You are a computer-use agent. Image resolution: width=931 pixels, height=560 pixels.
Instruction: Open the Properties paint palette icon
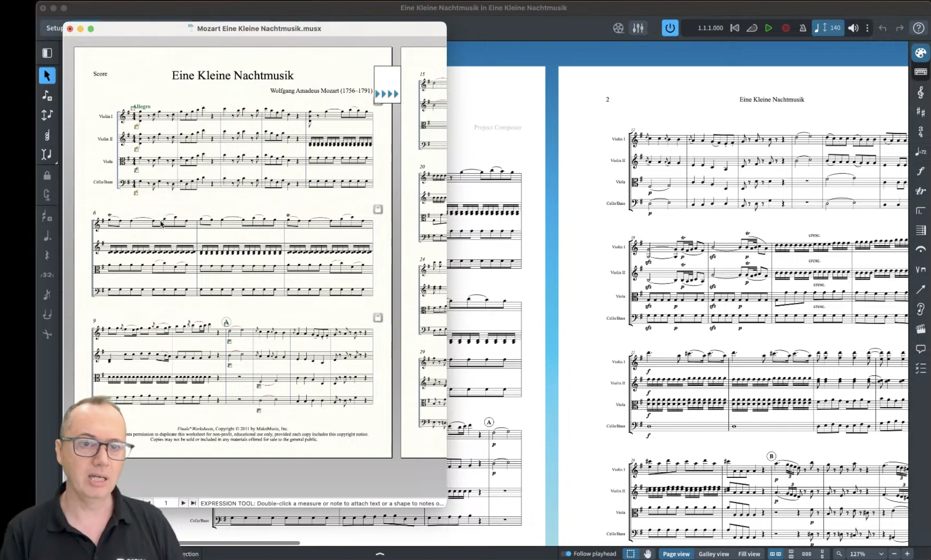pos(920,53)
